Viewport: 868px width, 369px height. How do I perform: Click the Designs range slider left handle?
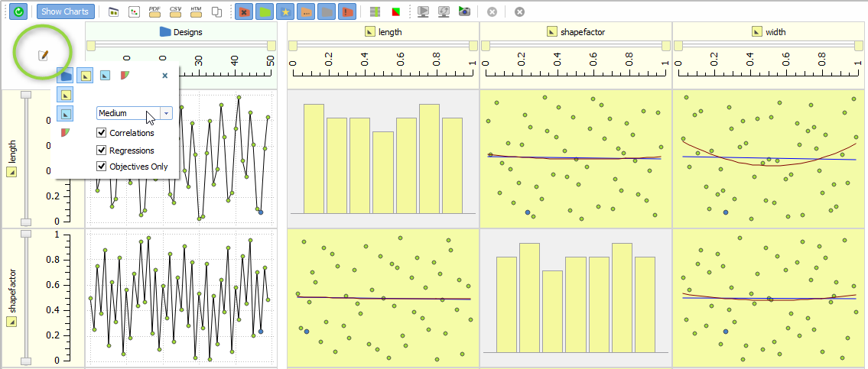[x=91, y=45]
